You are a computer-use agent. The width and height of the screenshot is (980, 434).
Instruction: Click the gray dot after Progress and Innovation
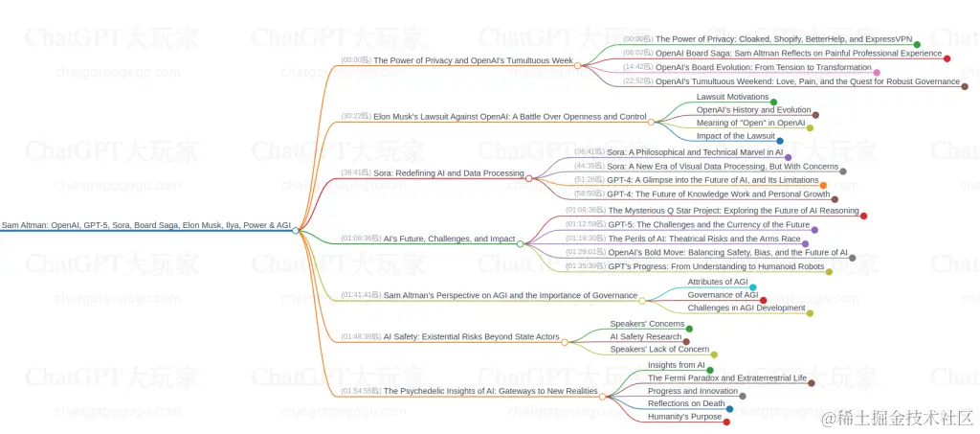(x=743, y=396)
